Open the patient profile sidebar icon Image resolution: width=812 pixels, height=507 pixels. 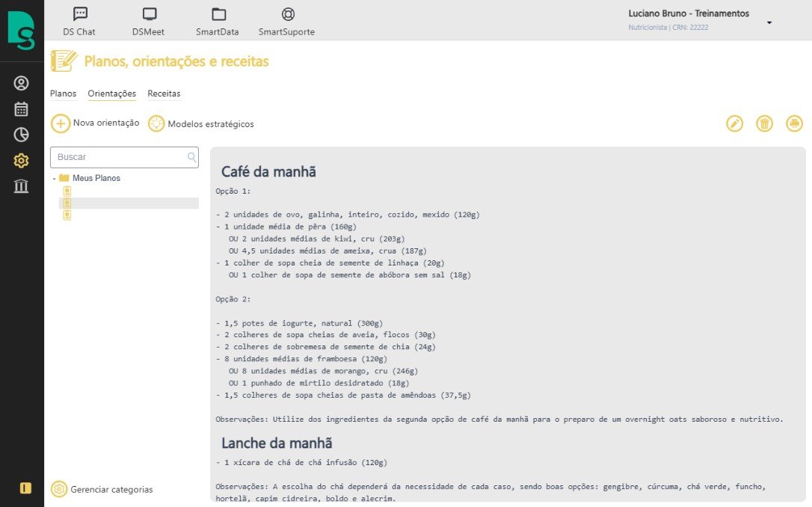[x=21, y=83]
